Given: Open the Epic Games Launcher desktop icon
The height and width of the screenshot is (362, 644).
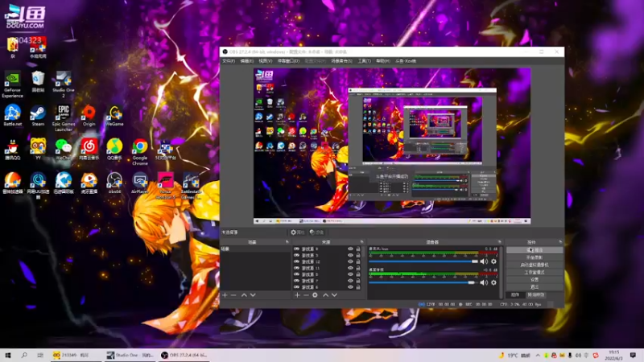Looking at the screenshot, I should pos(64,118).
